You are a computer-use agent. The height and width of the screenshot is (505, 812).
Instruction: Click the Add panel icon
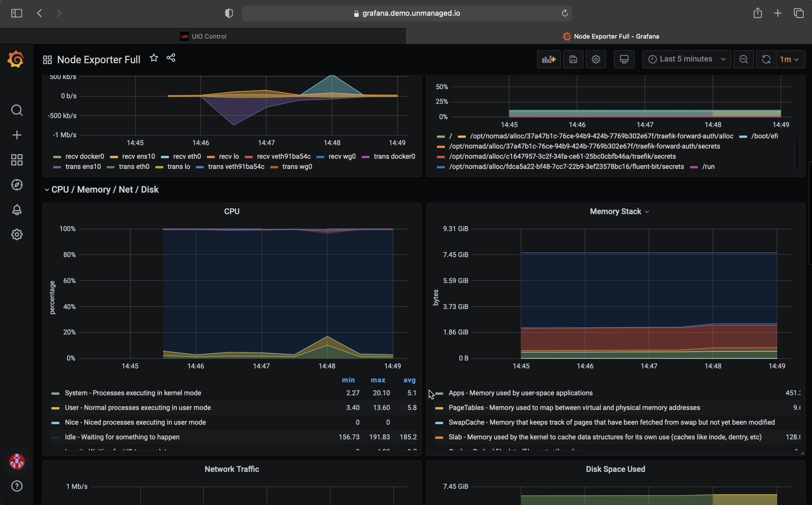click(549, 60)
